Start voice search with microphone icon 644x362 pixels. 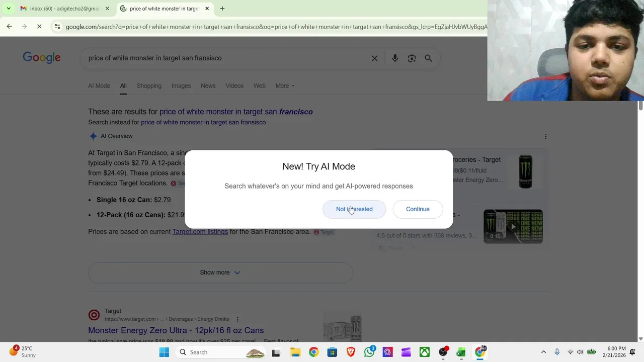pos(395,58)
